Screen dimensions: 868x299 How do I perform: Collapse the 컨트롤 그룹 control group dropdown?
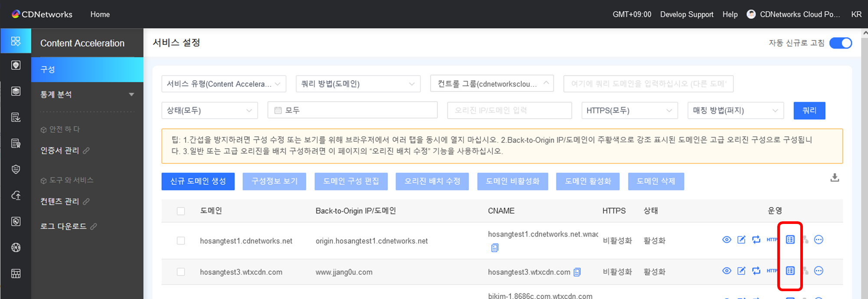(492, 83)
